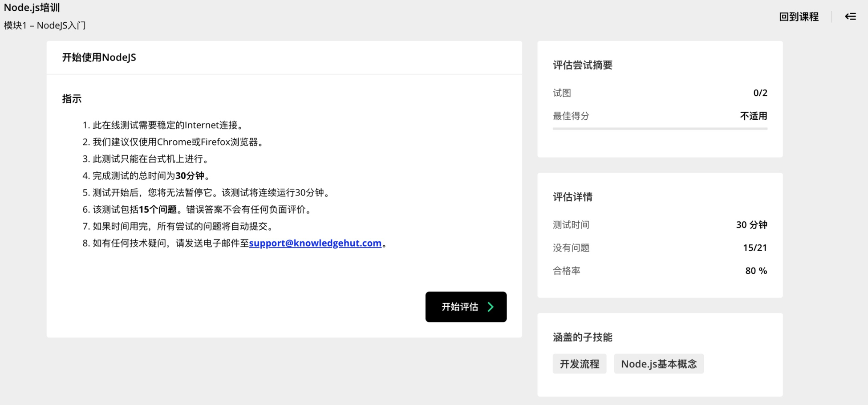The width and height of the screenshot is (868, 406).
Task: Click the 评估尝试摘要 panel heading
Action: click(582, 65)
